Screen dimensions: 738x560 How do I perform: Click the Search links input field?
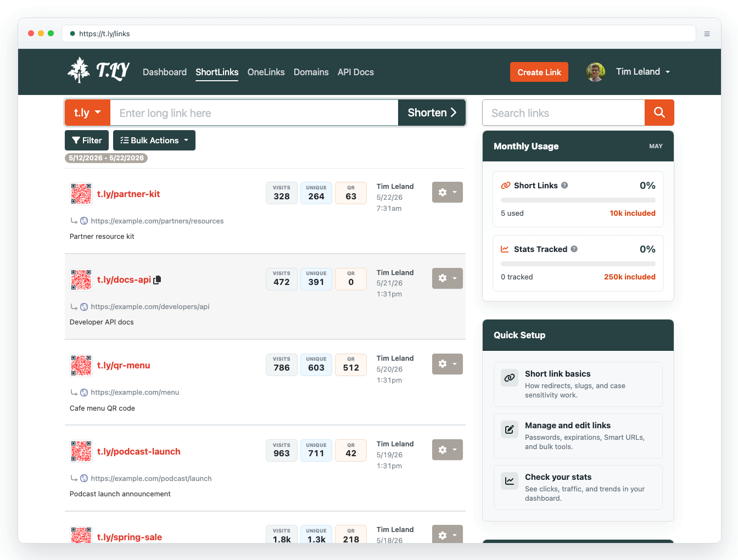(563, 113)
